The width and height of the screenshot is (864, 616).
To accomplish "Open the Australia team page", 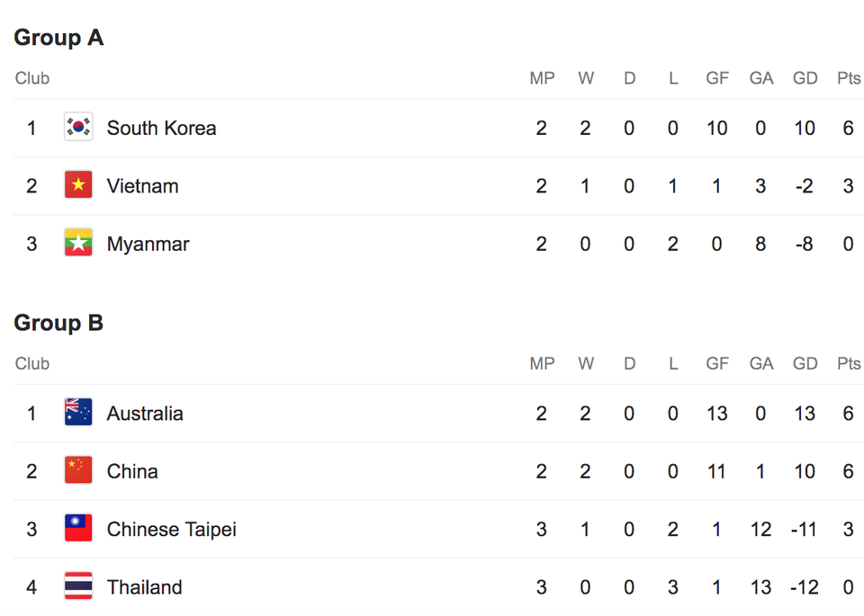I will click(145, 414).
